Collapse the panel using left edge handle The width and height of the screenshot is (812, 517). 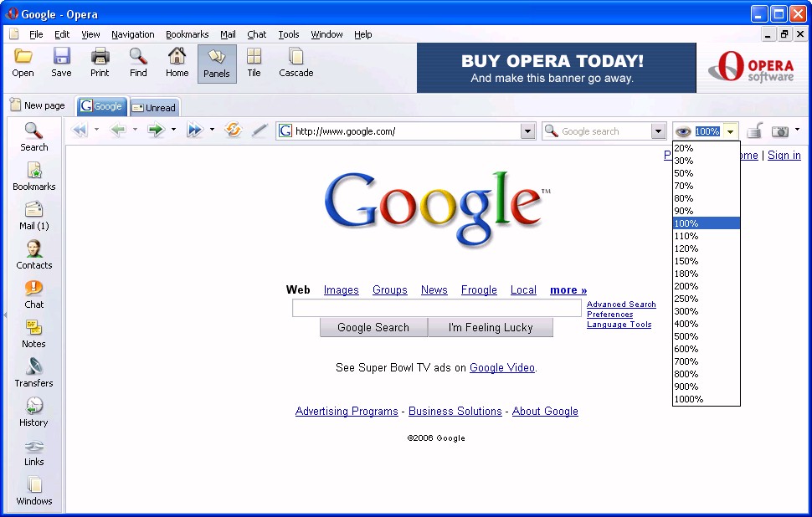(5, 315)
